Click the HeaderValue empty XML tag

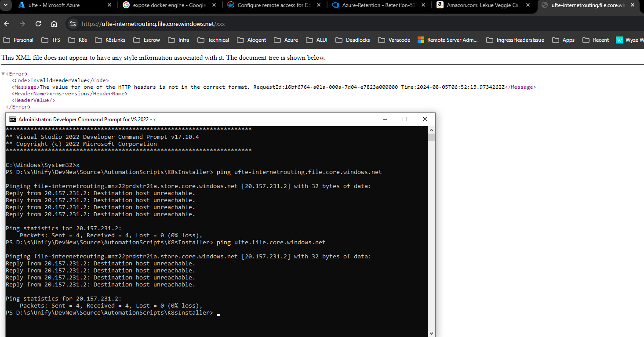pyautogui.click(x=33, y=100)
